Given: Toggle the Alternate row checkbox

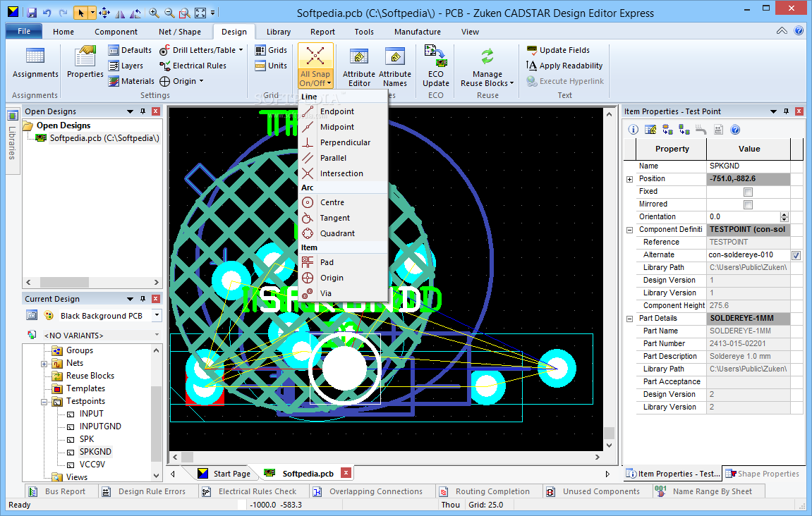Looking at the screenshot, I should click(796, 255).
